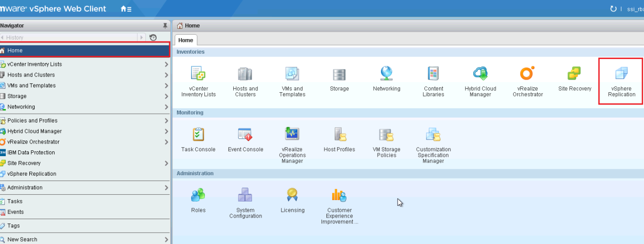Open Customer Experience Improvement icon

click(x=339, y=195)
